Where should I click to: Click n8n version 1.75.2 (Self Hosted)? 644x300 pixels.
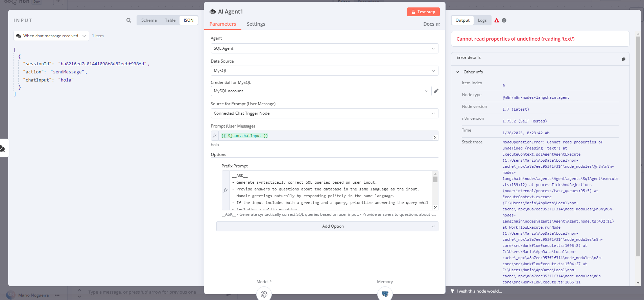pyautogui.click(x=524, y=121)
